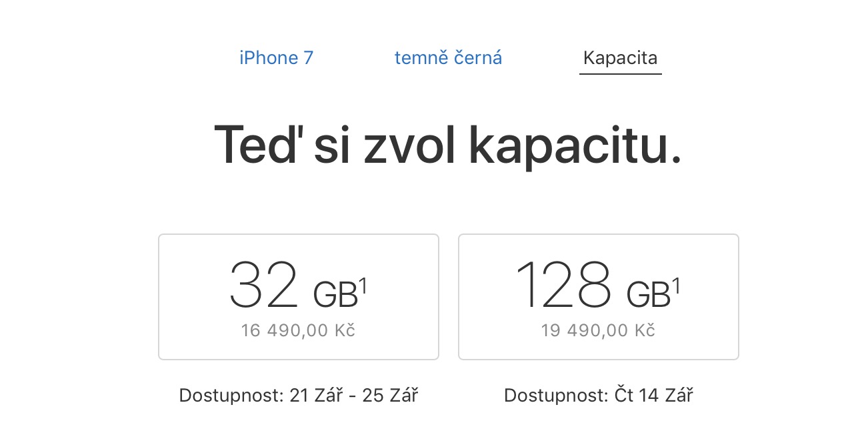Click the 16 490,00 Kč price
The width and height of the screenshot is (868, 447).
pyautogui.click(x=298, y=331)
